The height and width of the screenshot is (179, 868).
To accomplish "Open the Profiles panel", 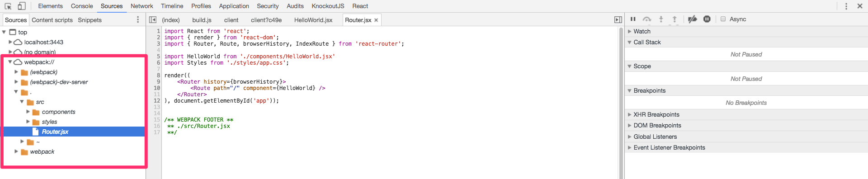I will click(x=201, y=6).
